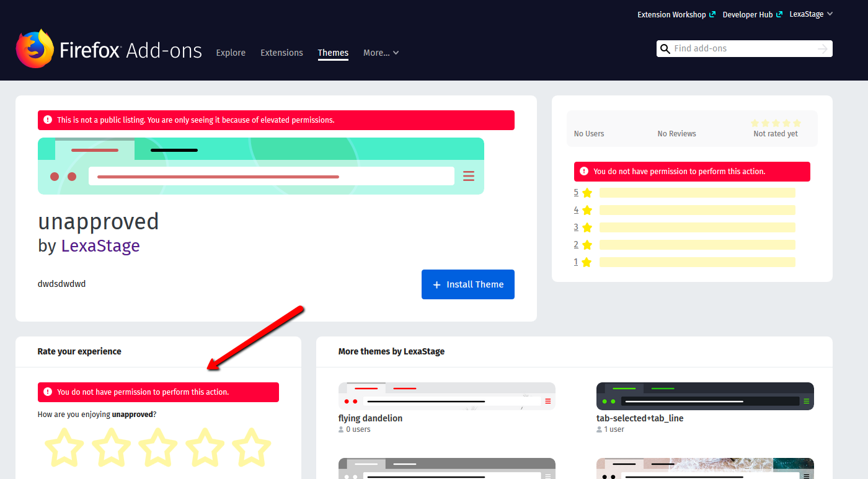Open the Developer Hub link

[752, 14]
